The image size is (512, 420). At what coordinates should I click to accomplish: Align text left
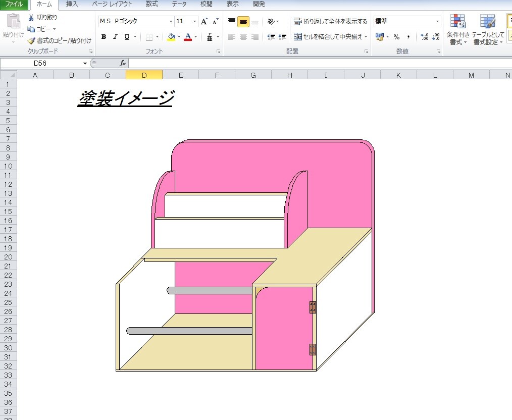(x=231, y=36)
